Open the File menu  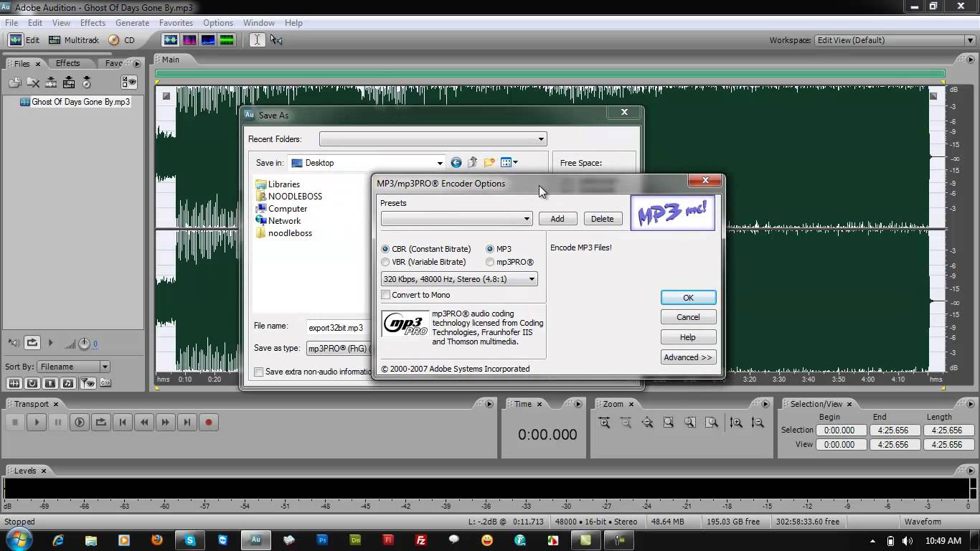point(12,23)
